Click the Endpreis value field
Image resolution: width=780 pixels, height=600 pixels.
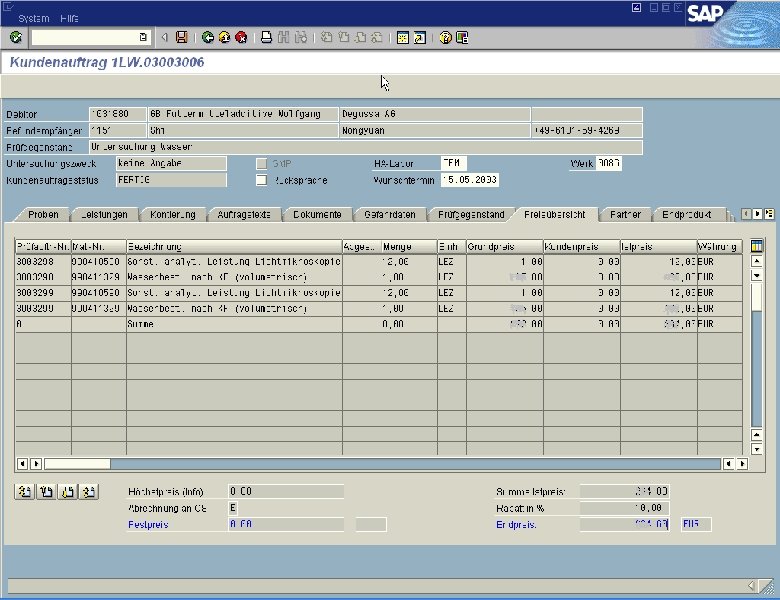click(624, 524)
